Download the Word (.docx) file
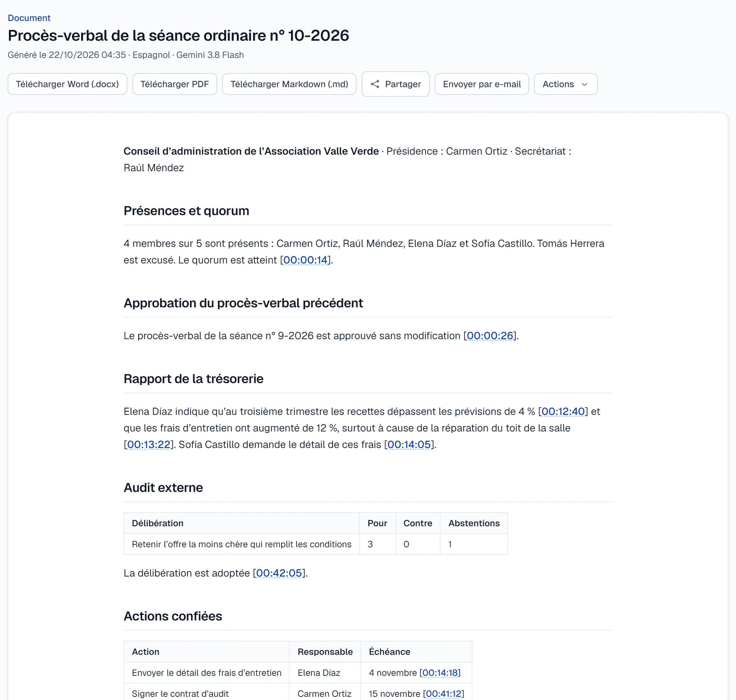This screenshot has width=736, height=700. coord(67,84)
